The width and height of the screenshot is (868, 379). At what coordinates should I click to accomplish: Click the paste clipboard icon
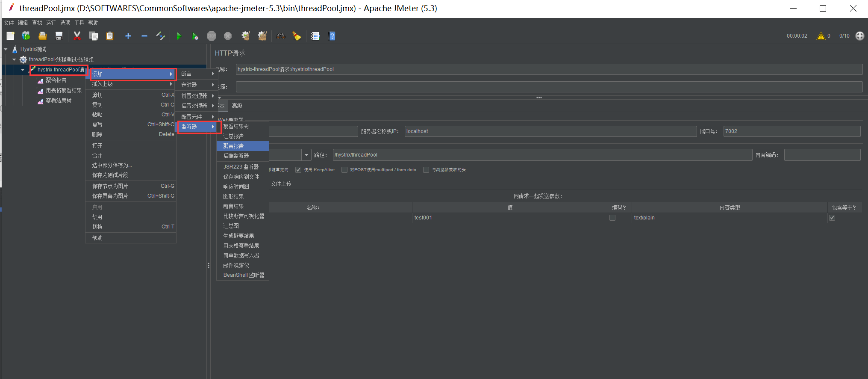(110, 36)
